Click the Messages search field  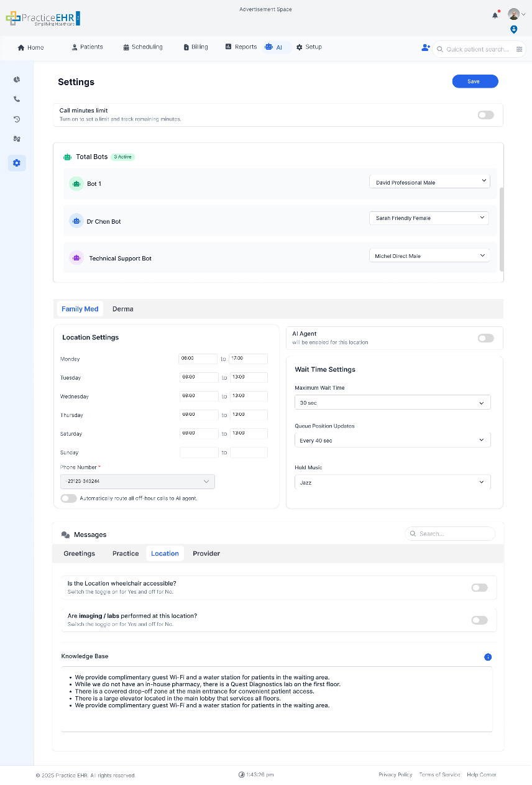449,533
